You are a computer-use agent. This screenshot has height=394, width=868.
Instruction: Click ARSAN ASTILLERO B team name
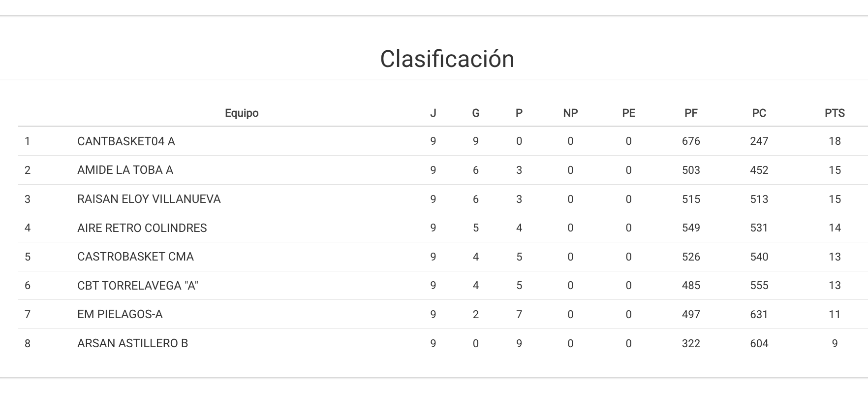[132, 343]
